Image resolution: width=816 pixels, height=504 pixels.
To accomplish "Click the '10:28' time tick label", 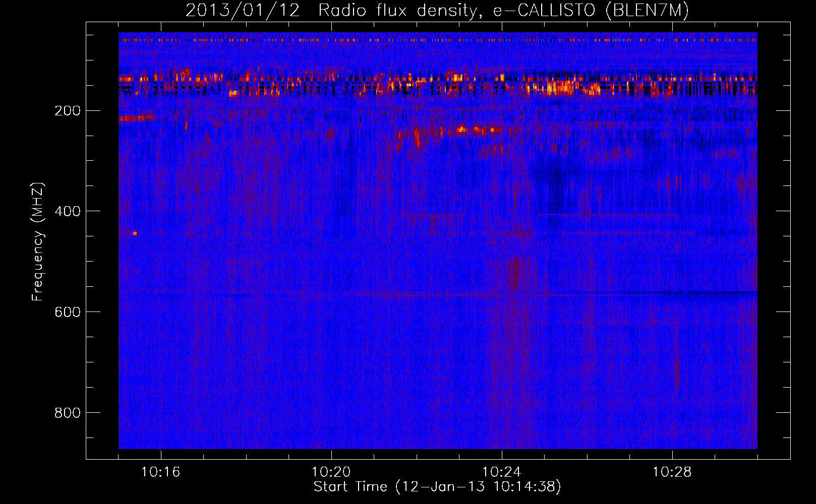I will (x=672, y=472).
